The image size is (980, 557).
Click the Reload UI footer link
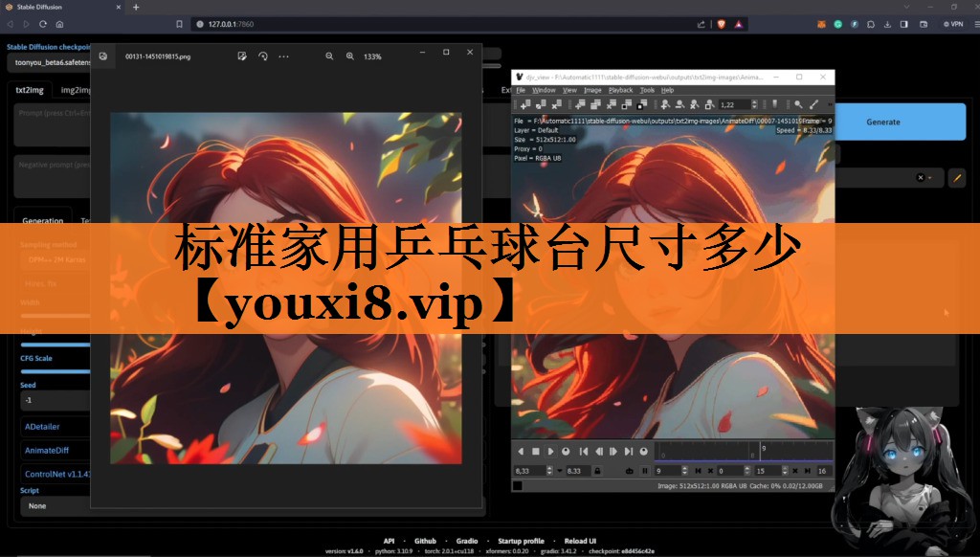point(580,541)
